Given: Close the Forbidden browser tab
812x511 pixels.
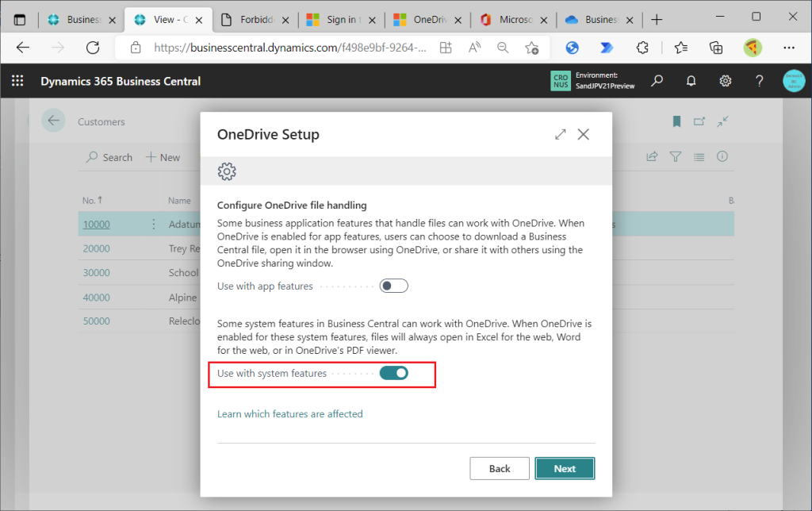Looking at the screenshot, I should point(285,20).
